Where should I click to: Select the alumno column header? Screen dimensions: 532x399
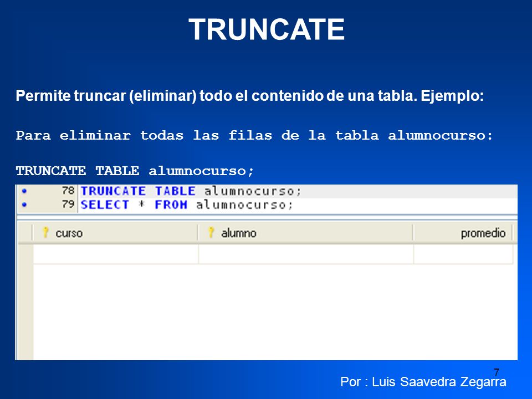(x=305, y=233)
